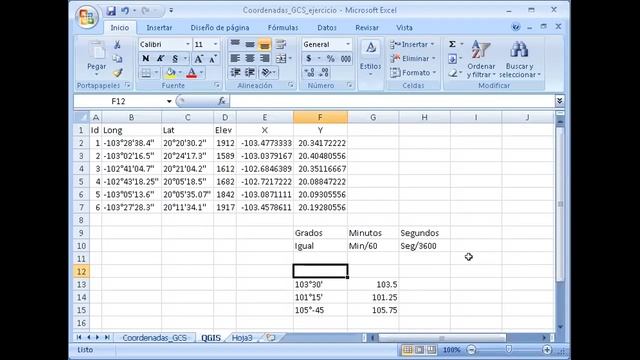Insert a new worksheet tab
This screenshot has width=640, height=360.
click(x=271, y=338)
